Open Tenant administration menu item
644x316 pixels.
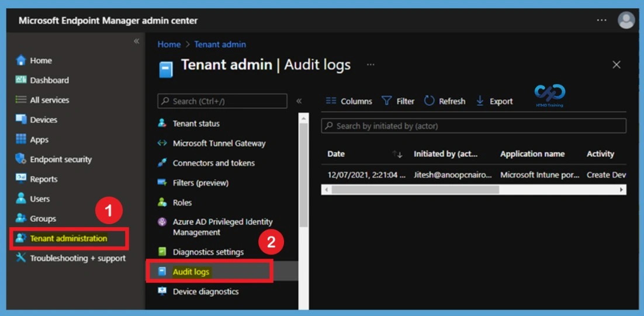click(x=68, y=238)
